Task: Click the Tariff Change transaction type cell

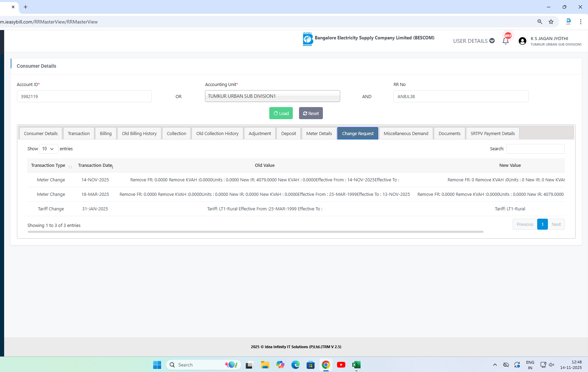Action: tap(51, 209)
